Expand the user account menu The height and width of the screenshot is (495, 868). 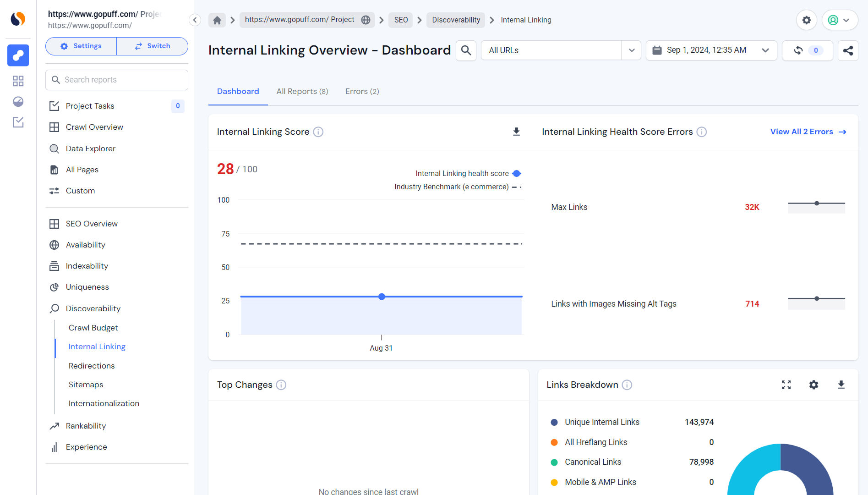pyautogui.click(x=840, y=20)
